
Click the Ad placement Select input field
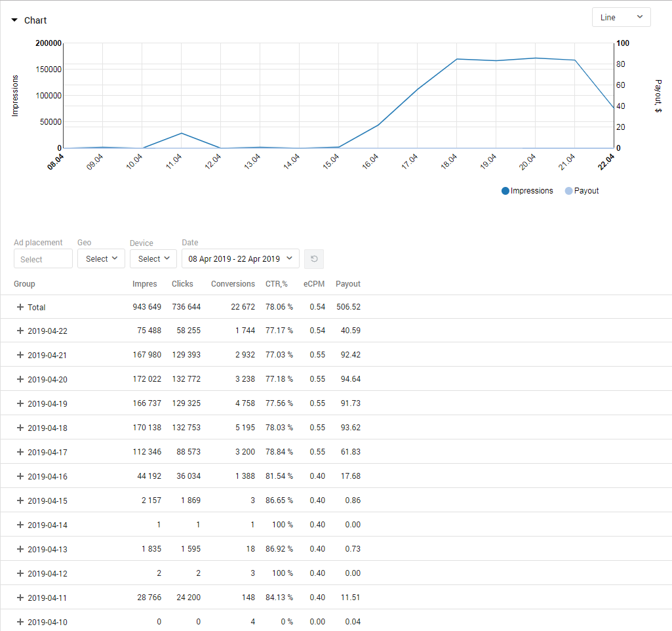43,259
